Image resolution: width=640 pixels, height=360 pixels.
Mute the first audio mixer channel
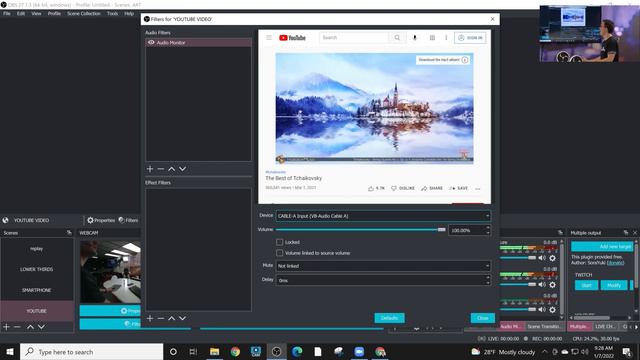[x=542, y=258]
